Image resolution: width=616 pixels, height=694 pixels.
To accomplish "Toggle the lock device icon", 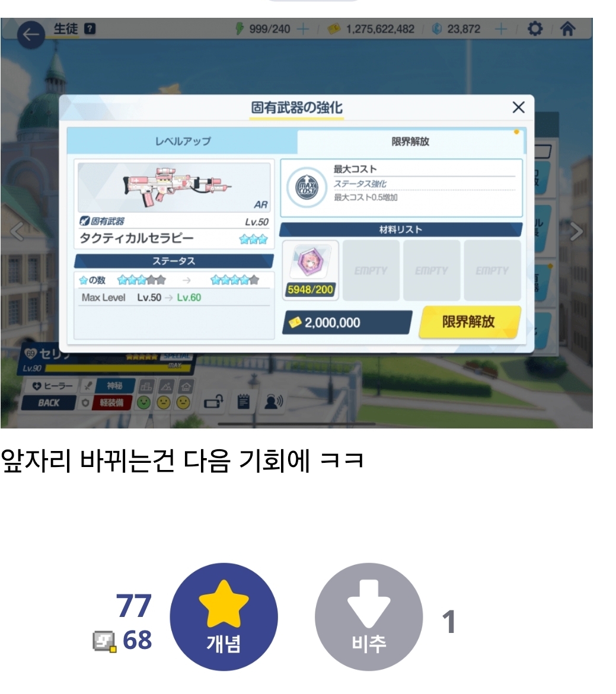I will click(x=213, y=402).
